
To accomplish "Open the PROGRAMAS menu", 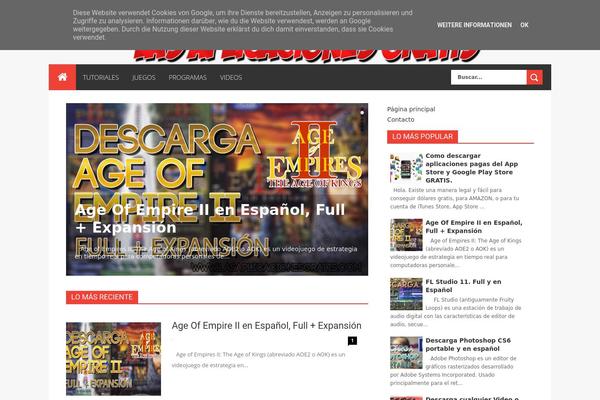I will [x=188, y=77].
